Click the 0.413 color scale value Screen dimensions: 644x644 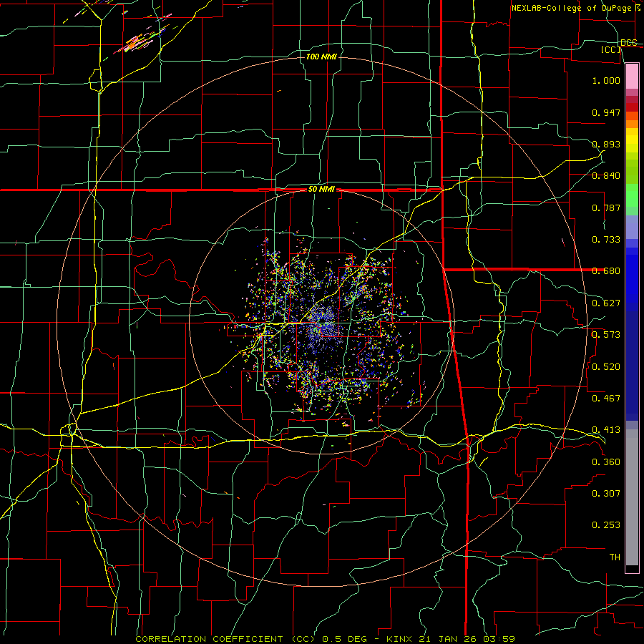tap(606, 430)
